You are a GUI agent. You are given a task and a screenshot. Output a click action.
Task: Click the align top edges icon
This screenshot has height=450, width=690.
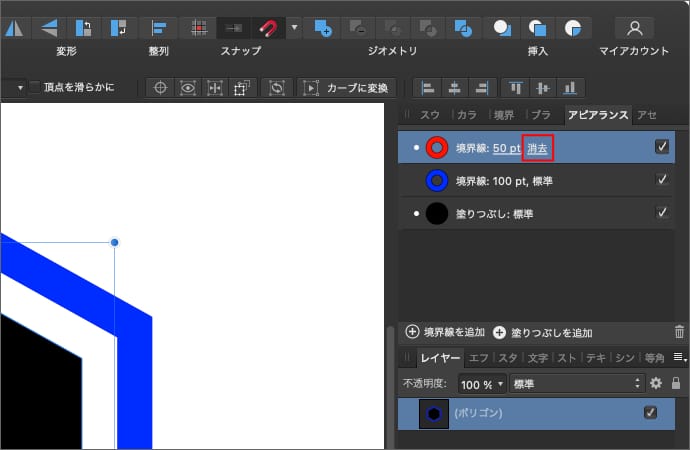click(515, 88)
